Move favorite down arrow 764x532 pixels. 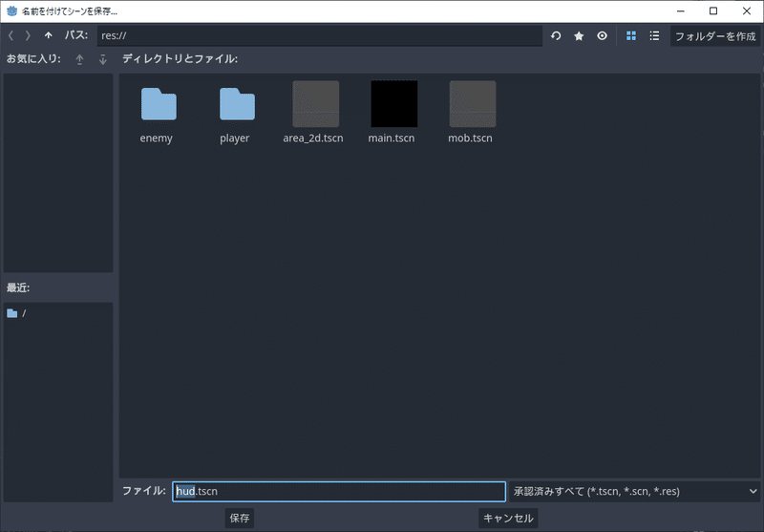tap(103, 59)
